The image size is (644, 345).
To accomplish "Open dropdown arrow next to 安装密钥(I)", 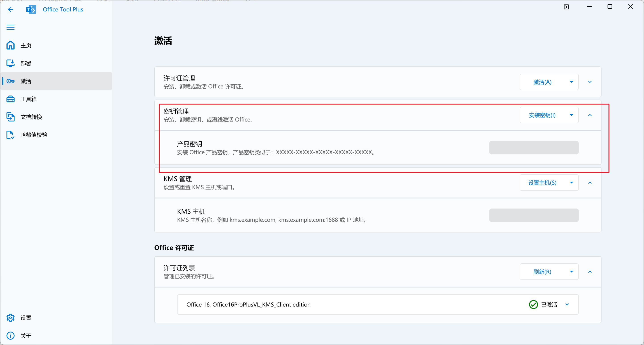I will 571,115.
